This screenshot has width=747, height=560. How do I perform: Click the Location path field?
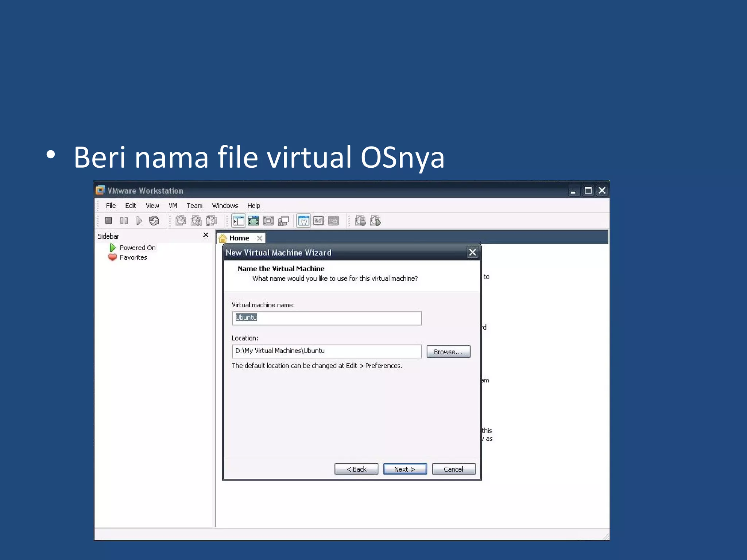[x=327, y=351]
